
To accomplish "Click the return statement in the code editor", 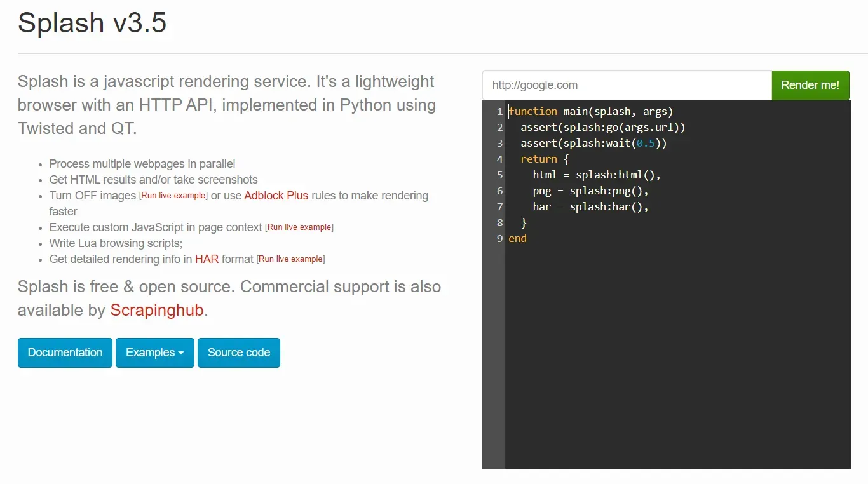I will coord(538,159).
